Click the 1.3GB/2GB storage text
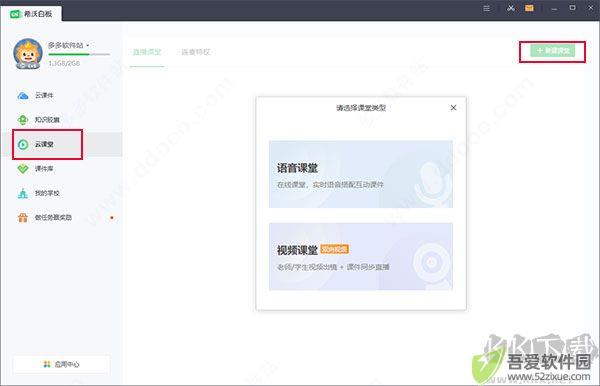Image resolution: width=600 pixels, height=386 pixels. pos(64,63)
